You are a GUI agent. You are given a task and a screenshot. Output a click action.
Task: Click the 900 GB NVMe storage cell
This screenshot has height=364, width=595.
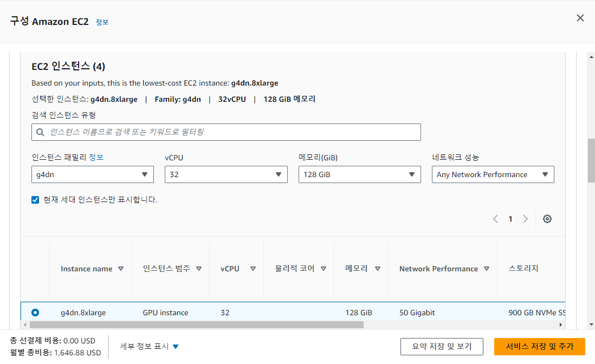(x=536, y=313)
